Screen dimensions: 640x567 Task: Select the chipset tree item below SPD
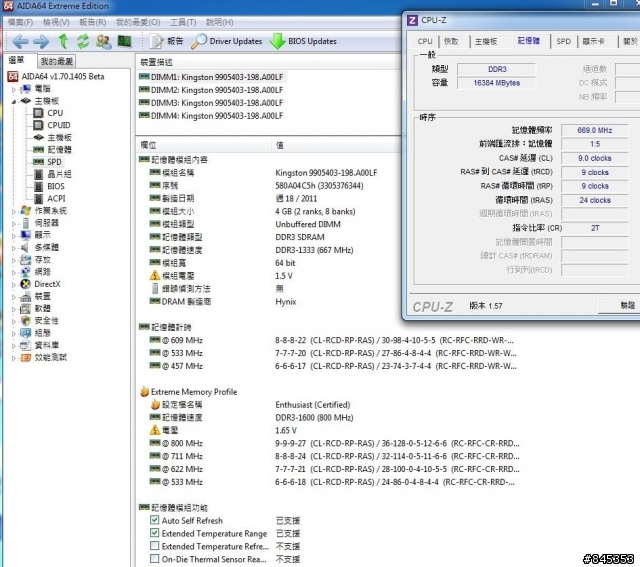click(x=52, y=174)
